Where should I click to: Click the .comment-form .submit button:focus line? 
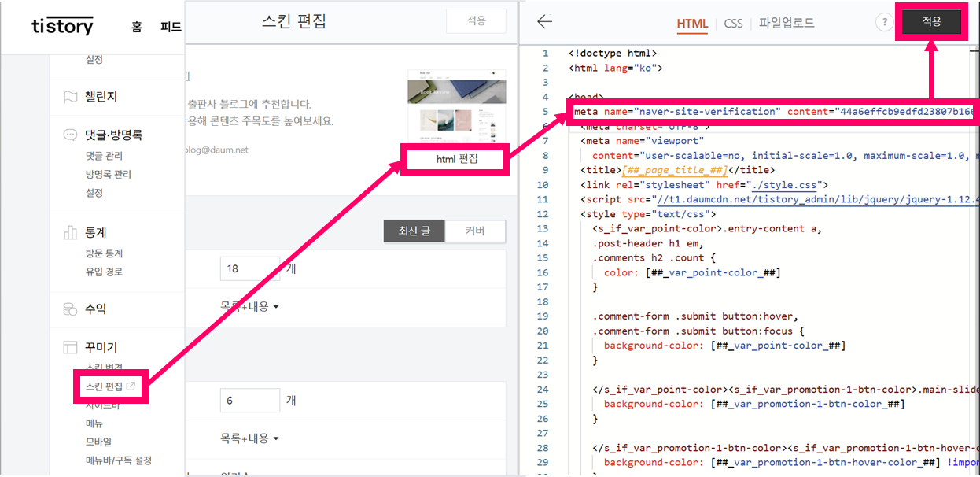[x=698, y=331]
